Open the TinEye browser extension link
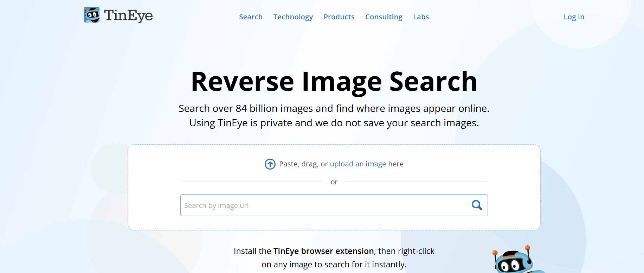The image size is (644, 273). [x=323, y=251]
